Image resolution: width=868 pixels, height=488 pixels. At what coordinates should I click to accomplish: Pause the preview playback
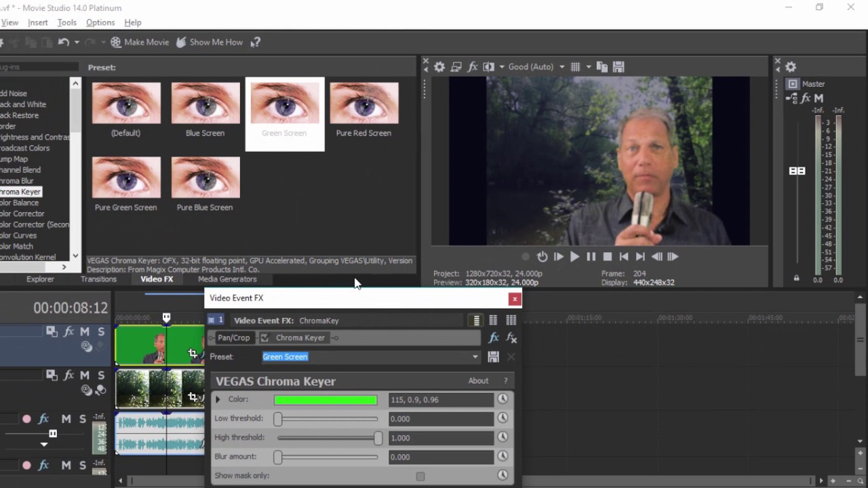coord(591,257)
